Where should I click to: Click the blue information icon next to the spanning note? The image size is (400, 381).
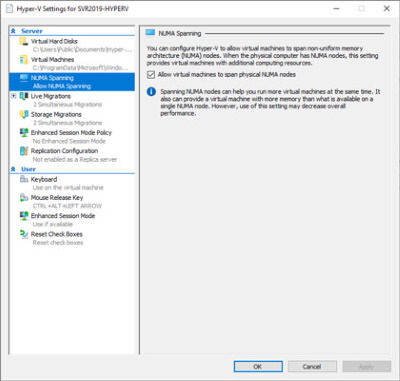point(151,92)
